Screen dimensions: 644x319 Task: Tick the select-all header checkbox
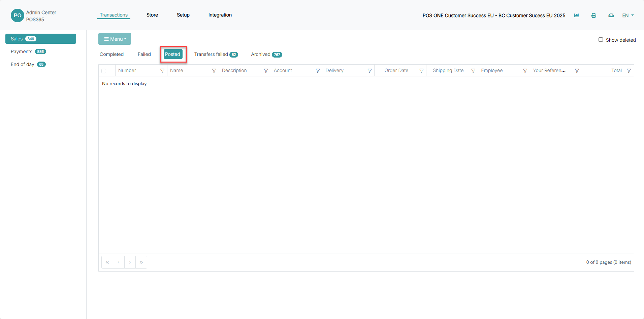(104, 71)
